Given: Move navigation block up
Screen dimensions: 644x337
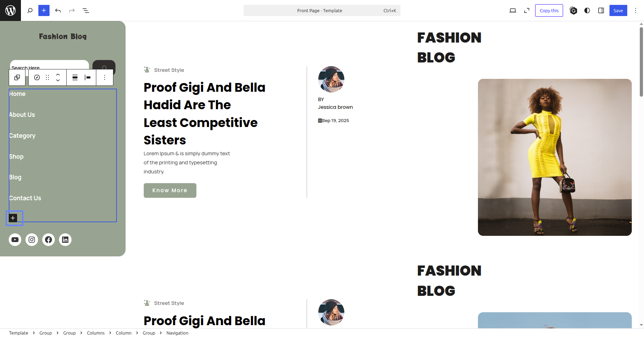Looking at the screenshot, I should [58, 75].
